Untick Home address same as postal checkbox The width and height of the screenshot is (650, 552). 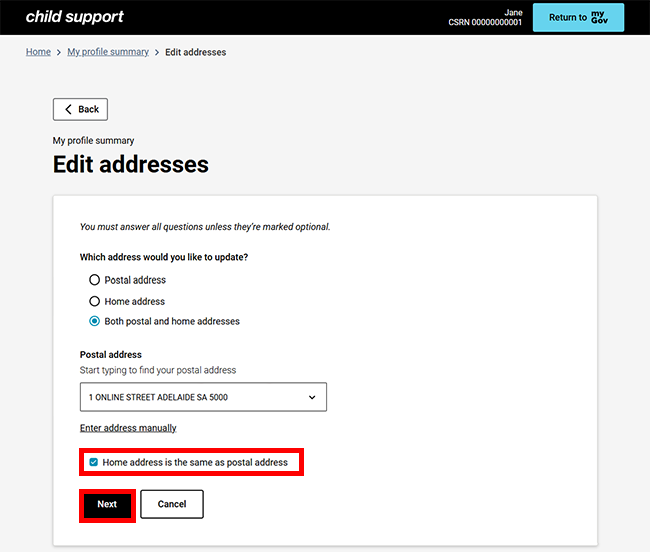(94, 462)
